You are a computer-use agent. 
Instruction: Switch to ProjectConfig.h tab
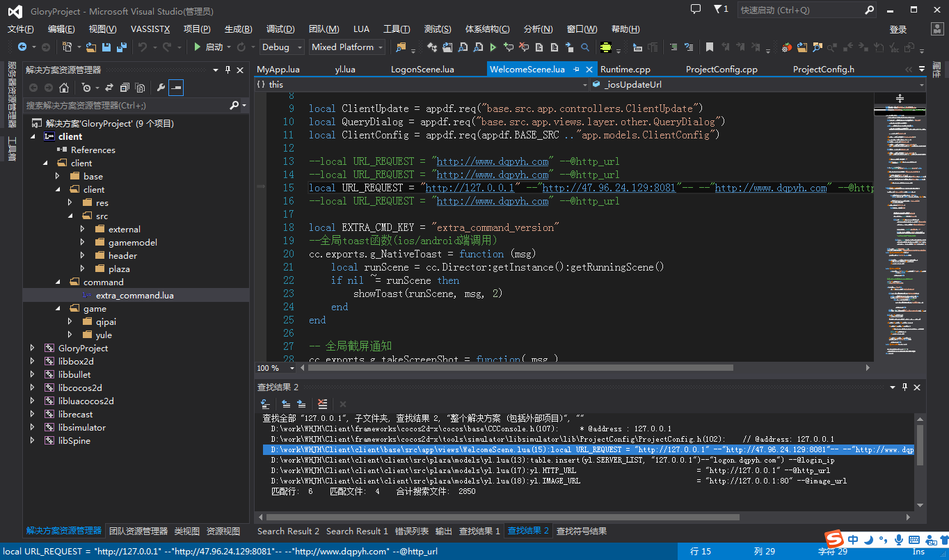point(824,70)
